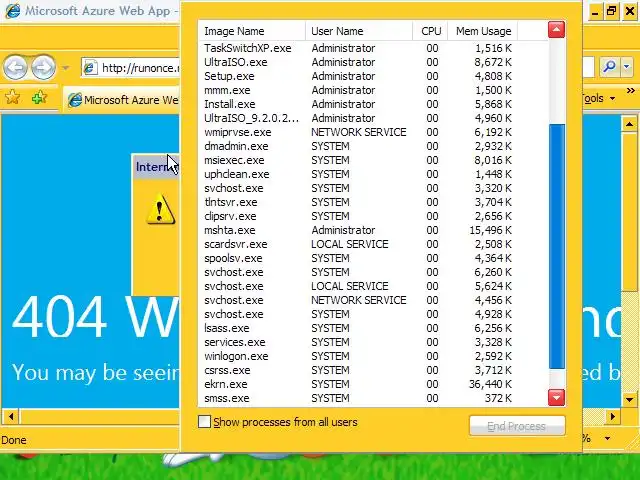
Task: Sort processes by Image Name column header
Action: (252, 31)
